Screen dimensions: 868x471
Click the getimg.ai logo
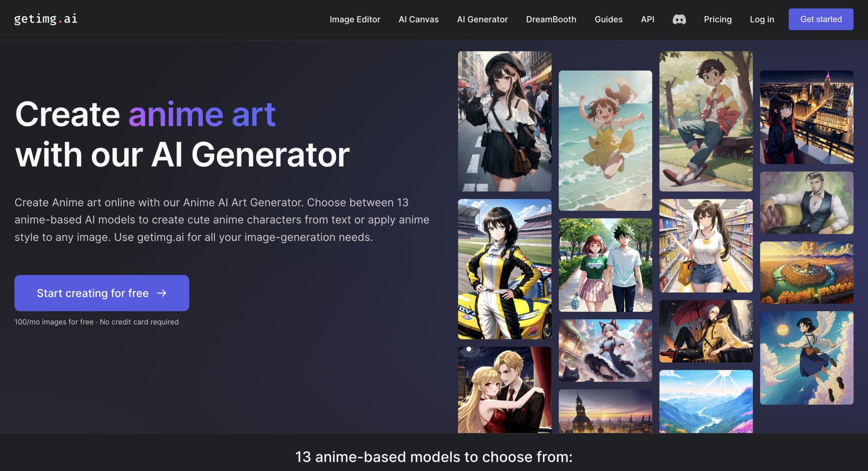46,19
